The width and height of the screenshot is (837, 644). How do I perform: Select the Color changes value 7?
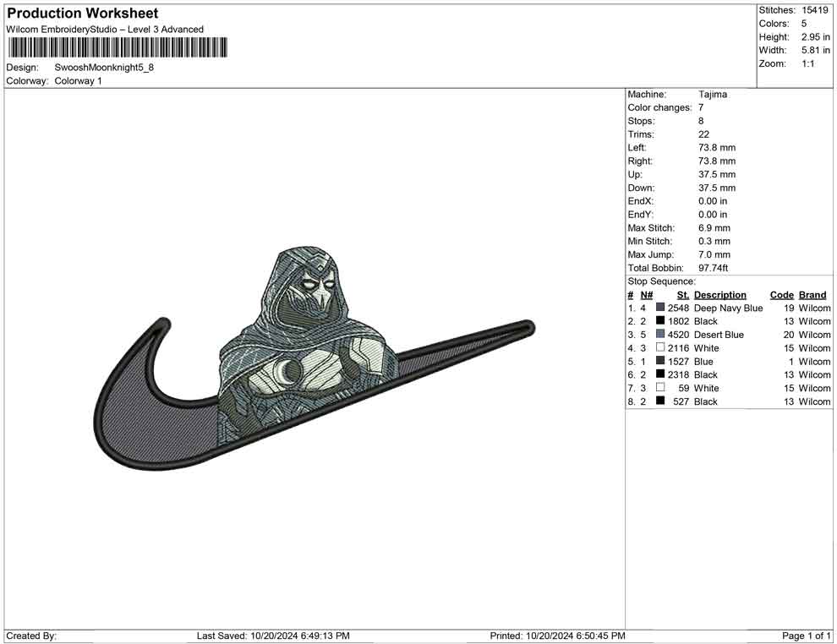[x=701, y=107]
